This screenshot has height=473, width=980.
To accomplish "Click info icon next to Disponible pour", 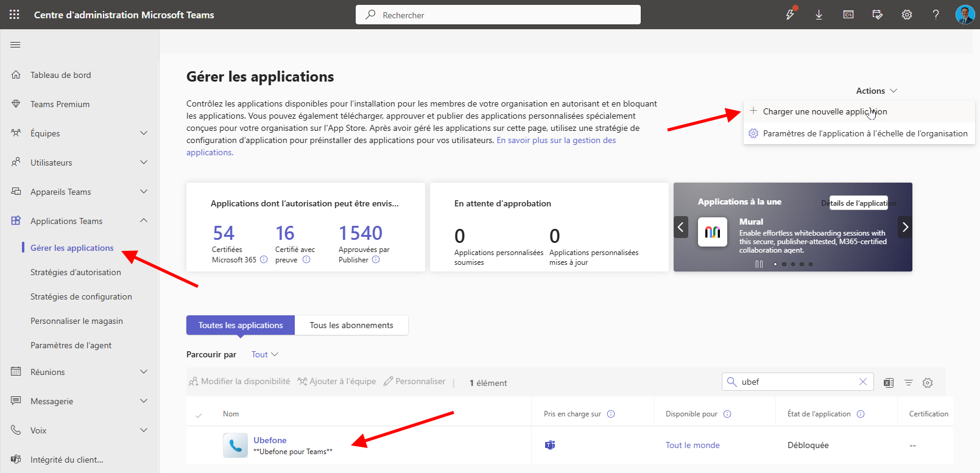I will click(x=727, y=414).
